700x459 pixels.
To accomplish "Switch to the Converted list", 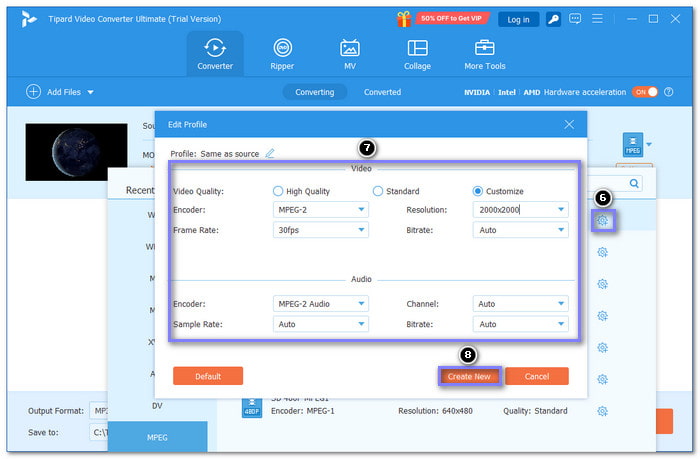I will (383, 92).
